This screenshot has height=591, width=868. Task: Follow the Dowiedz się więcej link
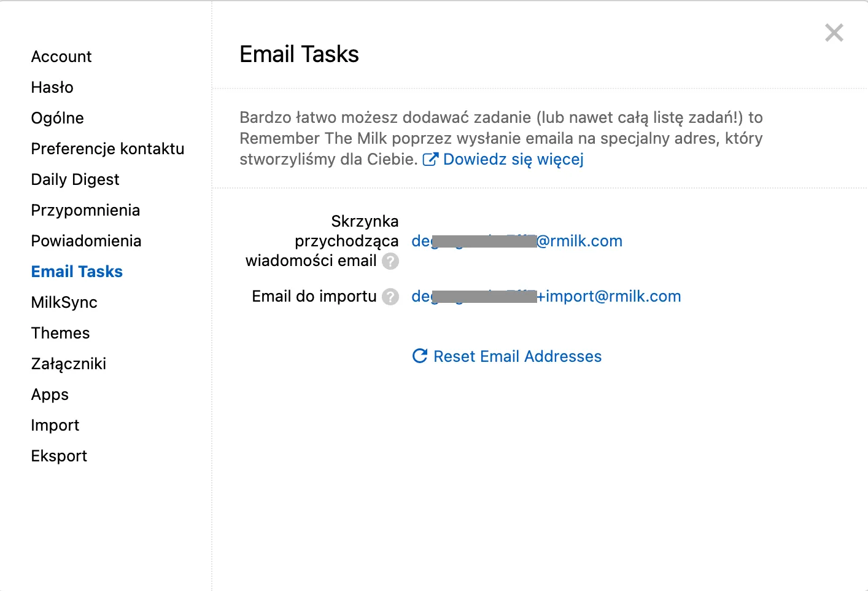pos(513,160)
